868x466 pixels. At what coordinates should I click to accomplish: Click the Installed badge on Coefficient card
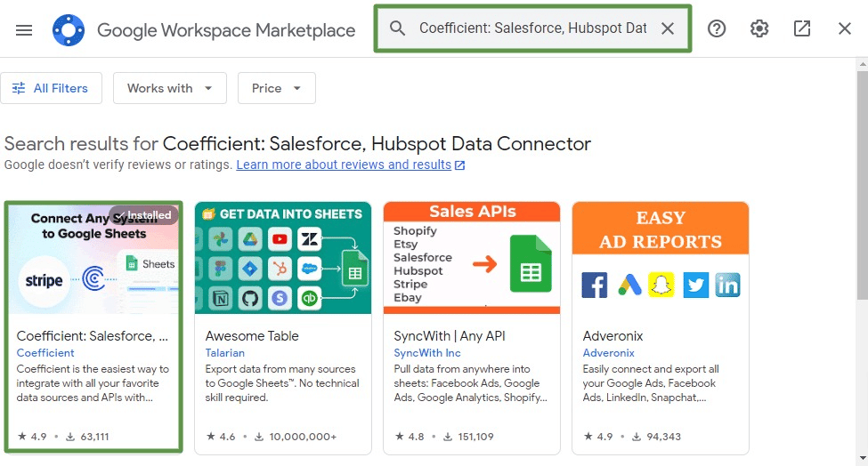[x=143, y=215]
